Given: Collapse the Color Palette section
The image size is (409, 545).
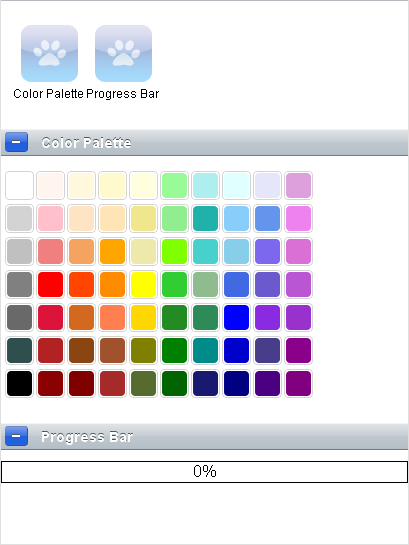Looking at the screenshot, I should click(16, 142).
